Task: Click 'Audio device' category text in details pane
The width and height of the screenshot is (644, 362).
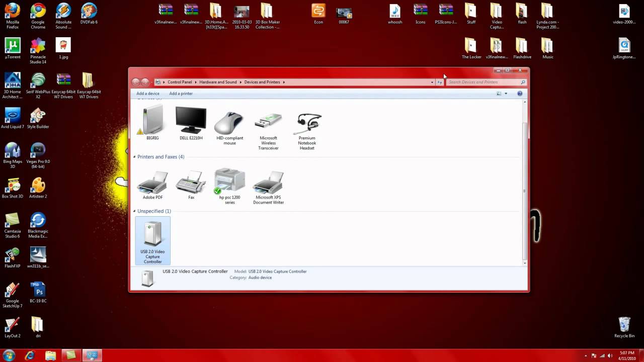Action: point(260,278)
